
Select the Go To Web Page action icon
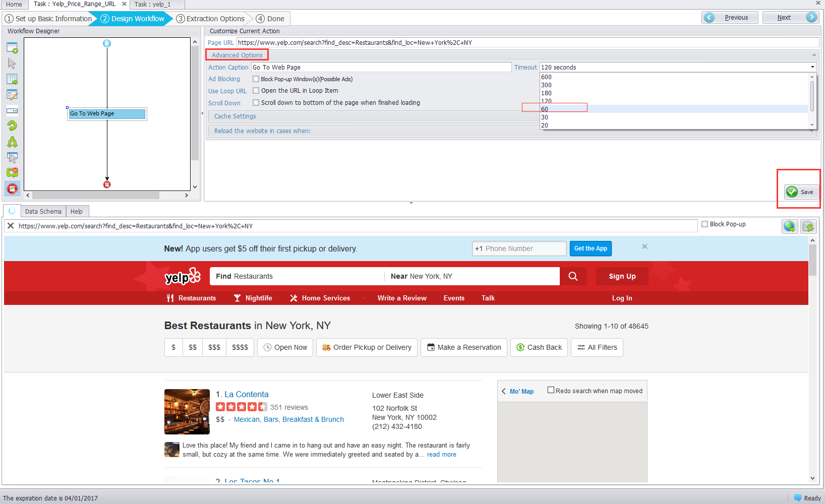(x=12, y=47)
